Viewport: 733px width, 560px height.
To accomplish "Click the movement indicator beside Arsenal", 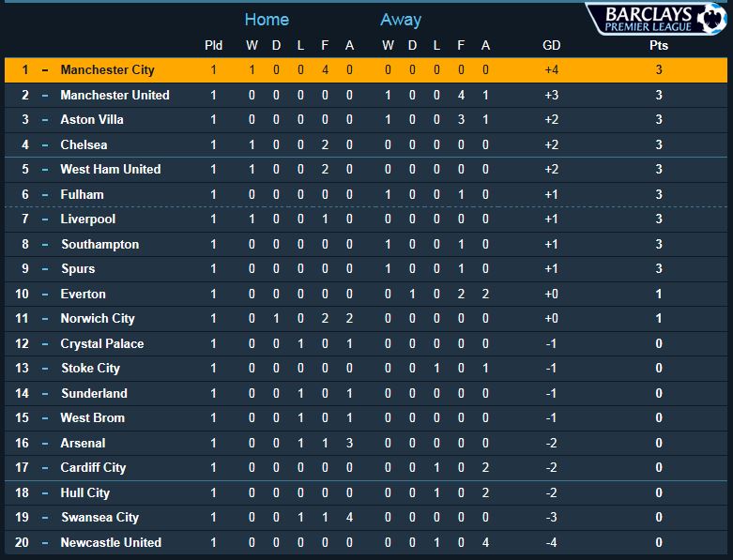I will click(x=44, y=443).
